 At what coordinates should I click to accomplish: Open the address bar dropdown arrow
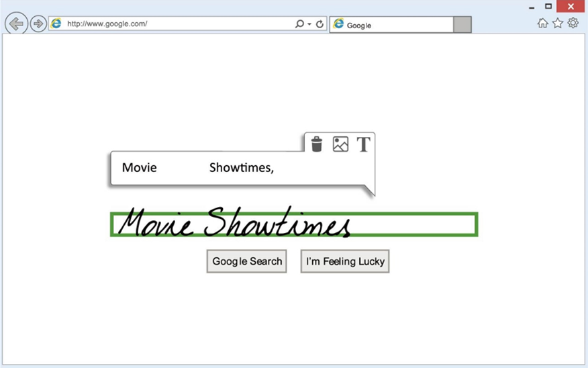coord(309,24)
